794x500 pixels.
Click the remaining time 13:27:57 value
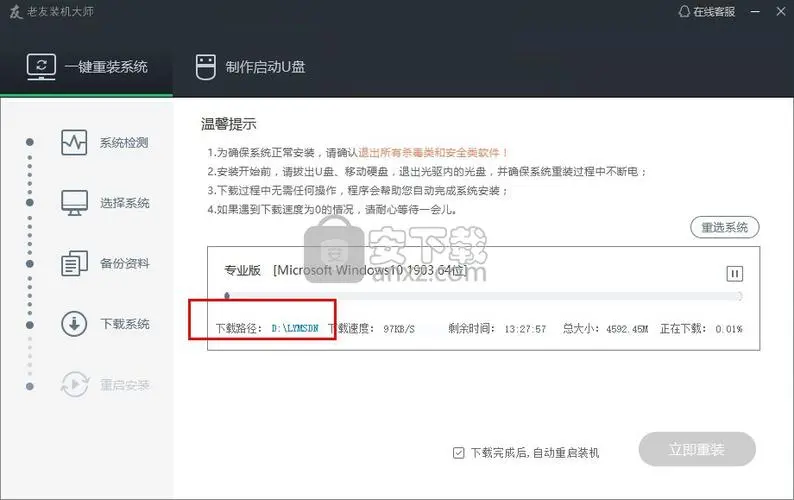(525, 329)
